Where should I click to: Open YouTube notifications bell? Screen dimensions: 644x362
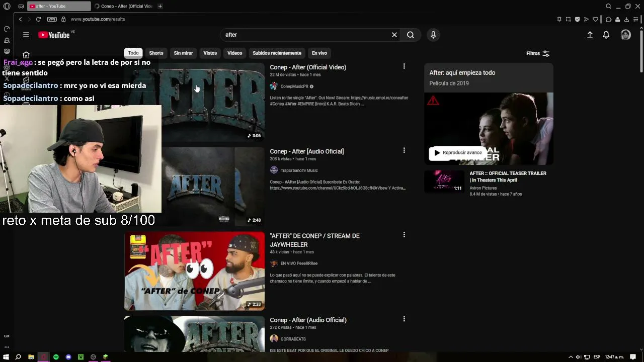606,35
